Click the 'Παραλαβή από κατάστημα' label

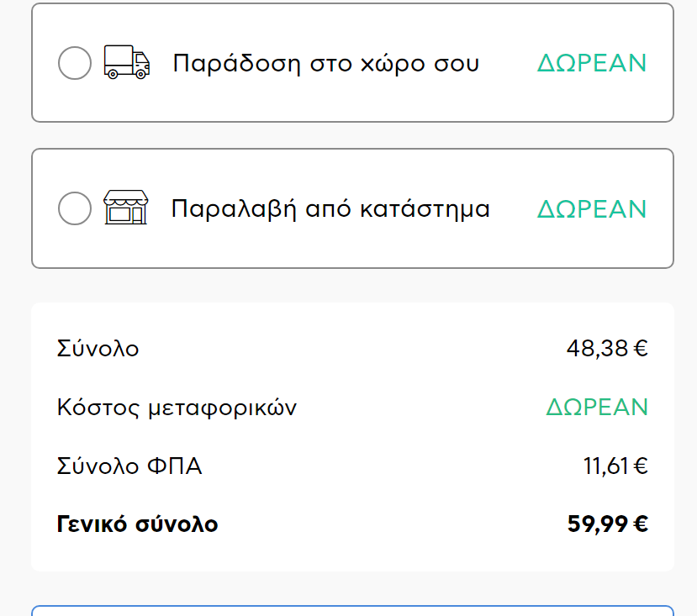point(330,208)
